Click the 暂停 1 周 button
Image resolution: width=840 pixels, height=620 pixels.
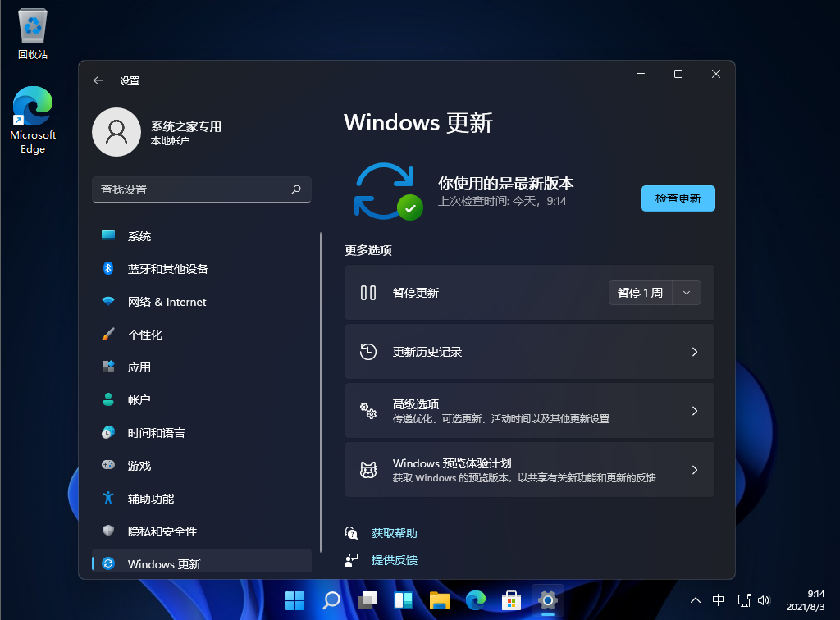[640, 293]
